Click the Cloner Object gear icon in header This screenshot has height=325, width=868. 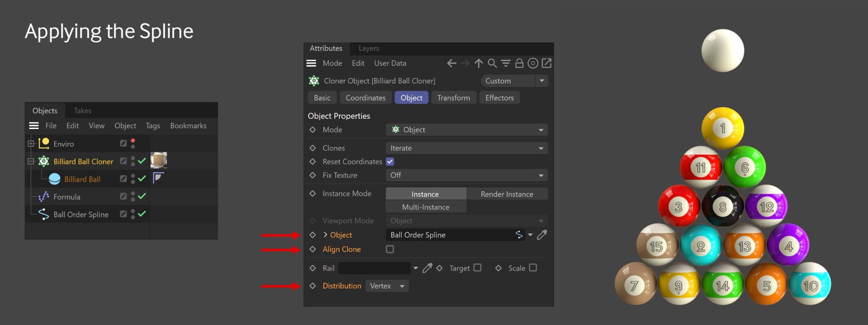tap(314, 81)
